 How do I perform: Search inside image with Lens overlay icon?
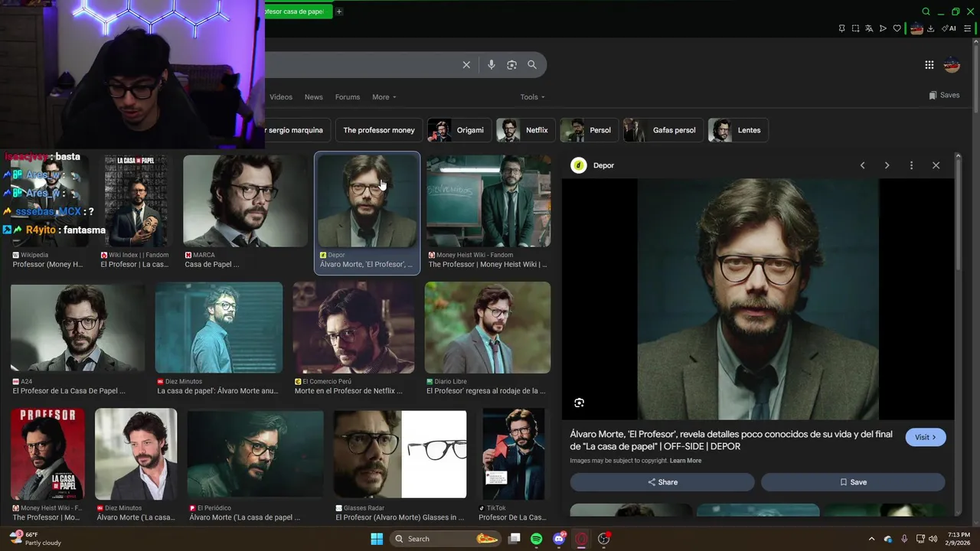pos(579,403)
